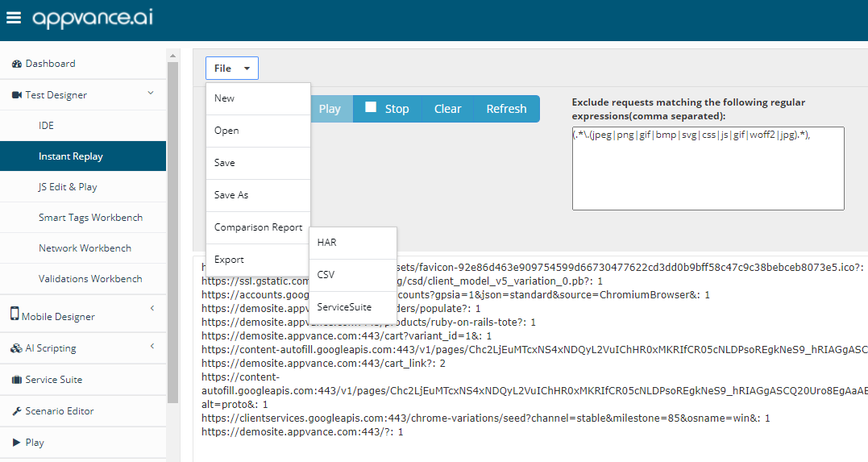Image resolution: width=868 pixels, height=462 pixels.
Task: Open Validations Workbench
Action: (x=83, y=279)
